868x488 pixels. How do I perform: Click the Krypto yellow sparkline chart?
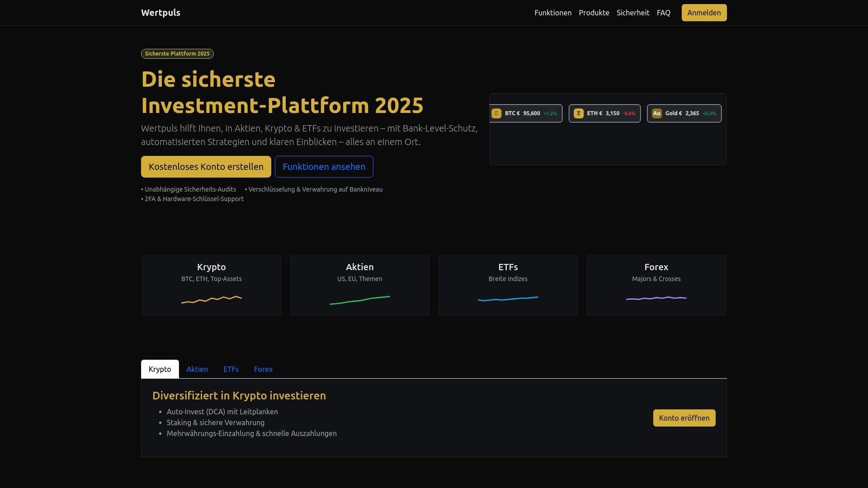pyautogui.click(x=212, y=300)
